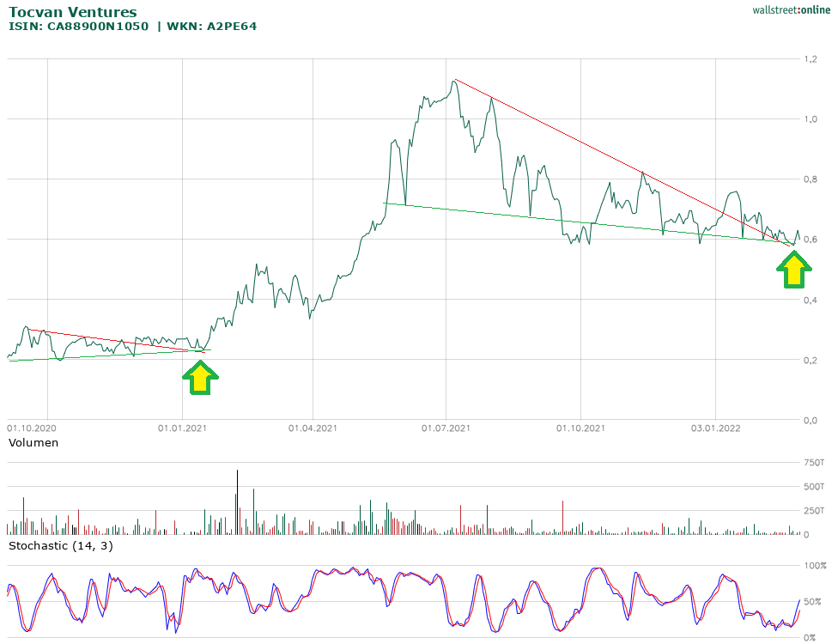The width and height of the screenshot is (838, 644).
Task: Click the 100% stochastic axis label
Action: coord(815,566)
